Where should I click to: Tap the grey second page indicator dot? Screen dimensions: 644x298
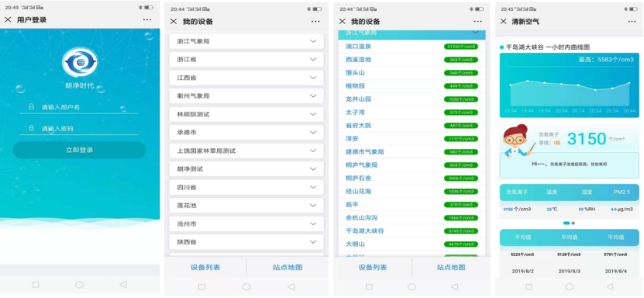573,223
